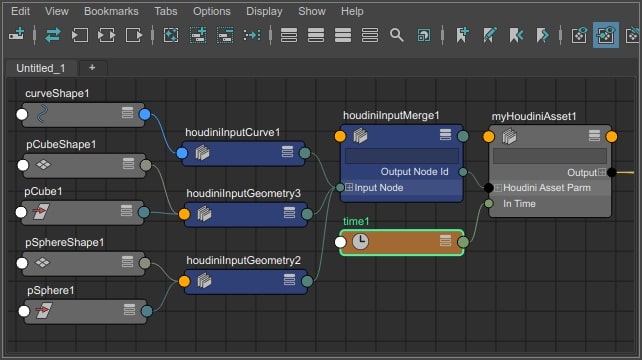Click the input/output connections box icon
The height and width of the screenshot is (360, 642).
coord(106,35)
